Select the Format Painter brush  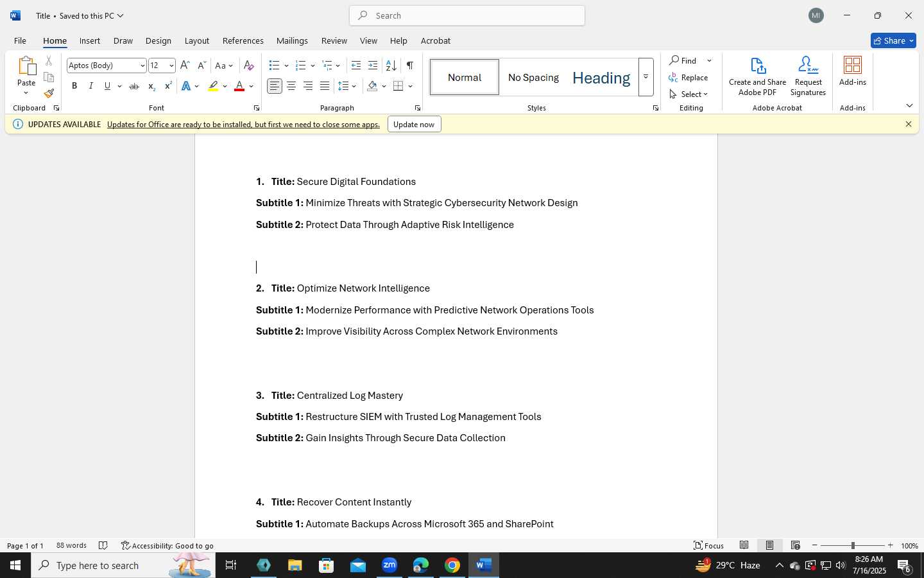[49, 93]
